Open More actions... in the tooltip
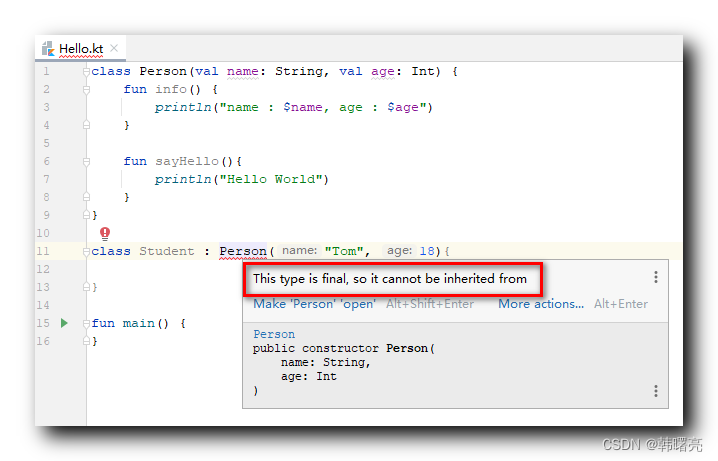 (x=541, y=304)
